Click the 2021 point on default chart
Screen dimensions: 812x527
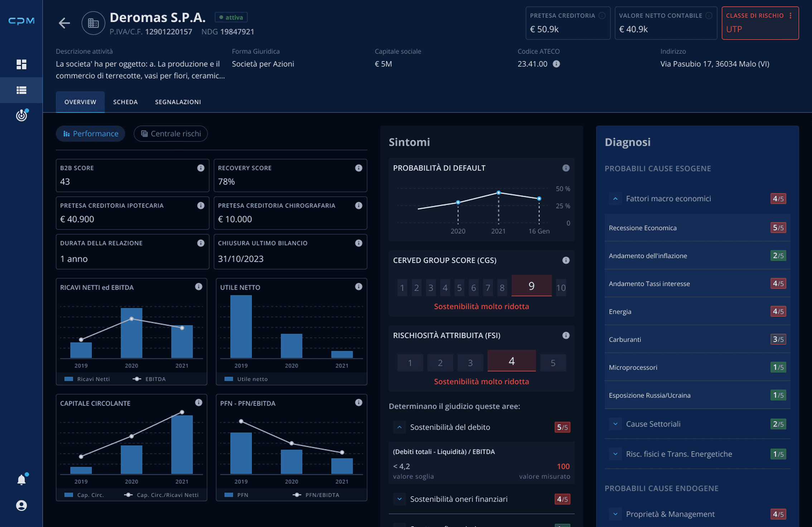click(498, 193)
